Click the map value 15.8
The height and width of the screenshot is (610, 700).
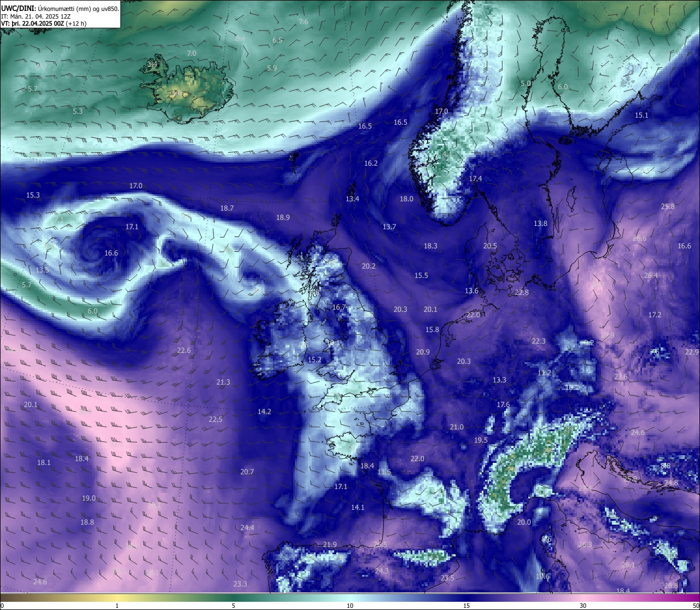432,329
